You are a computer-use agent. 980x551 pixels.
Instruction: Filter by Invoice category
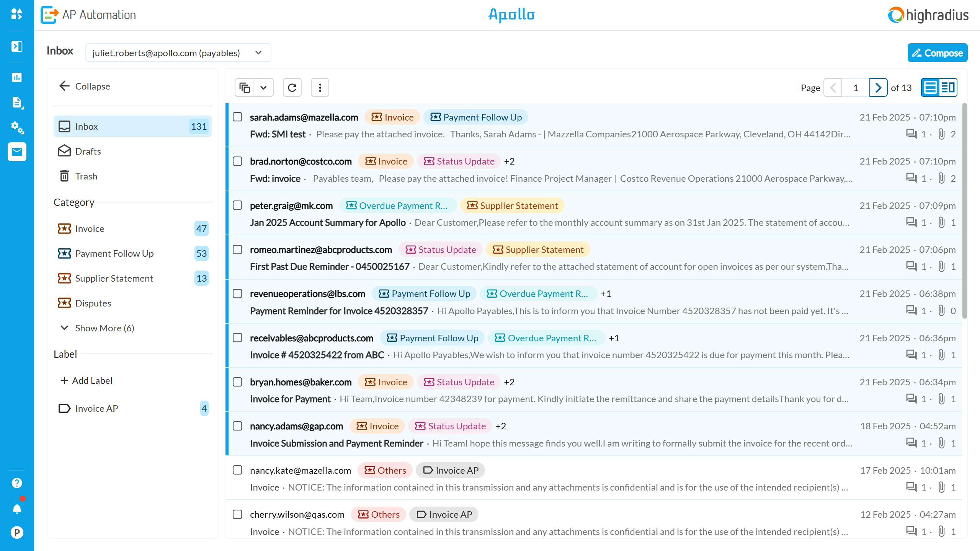132,228
